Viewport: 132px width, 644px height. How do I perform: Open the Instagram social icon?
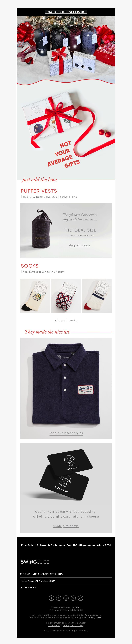pos(66,598)
